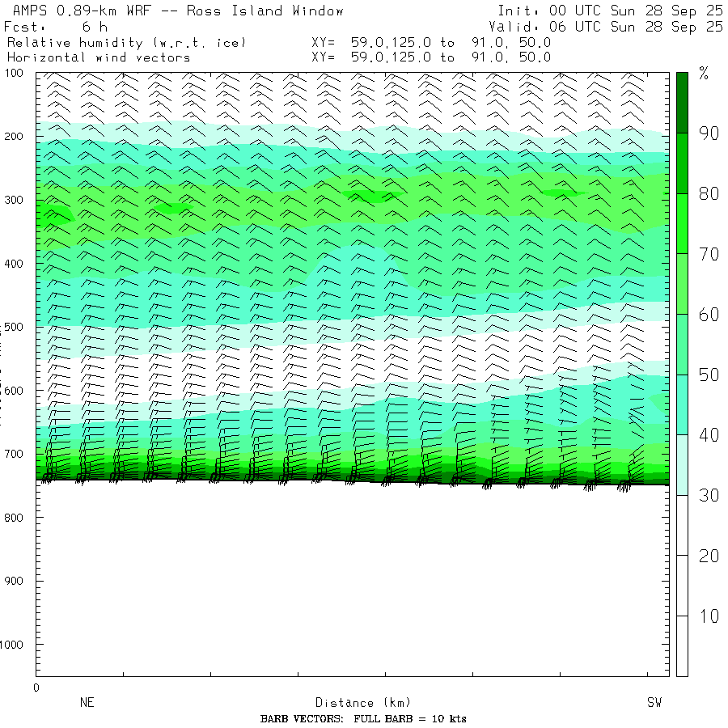
Task: Click the white colorbar segment between 20 and 30
Action: coord(682,525)
